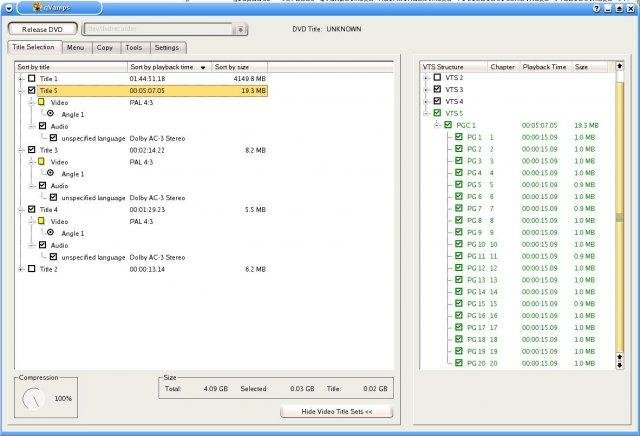640x436 pixels.
Task: Toggle the VTS 4 checkbox
Action: tap(437, 101)
